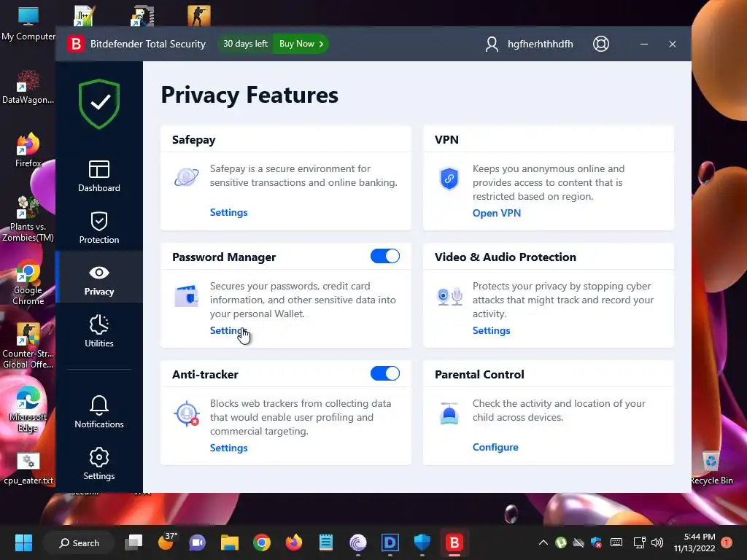Disable the Anti-tracker switch
Screen dimensions: 747x560
[385, 373]
